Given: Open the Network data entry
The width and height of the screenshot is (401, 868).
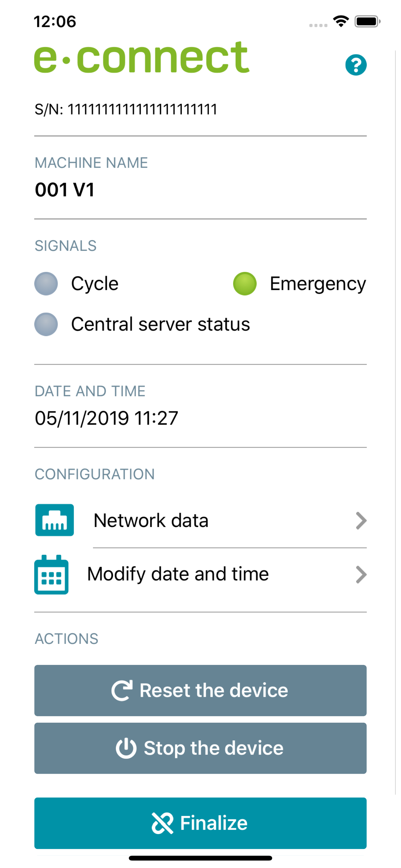Looking at the screenshot, I should click(x=200, y=520).
